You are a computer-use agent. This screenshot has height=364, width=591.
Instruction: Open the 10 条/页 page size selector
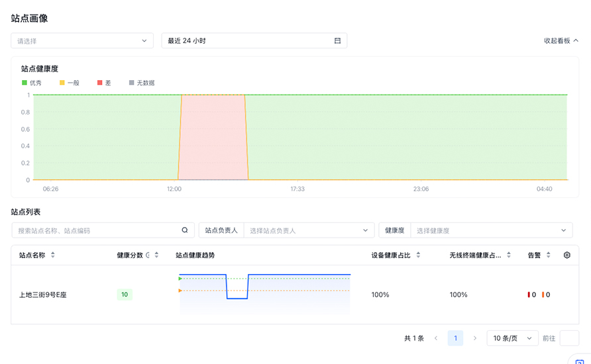tap(512, 338)
